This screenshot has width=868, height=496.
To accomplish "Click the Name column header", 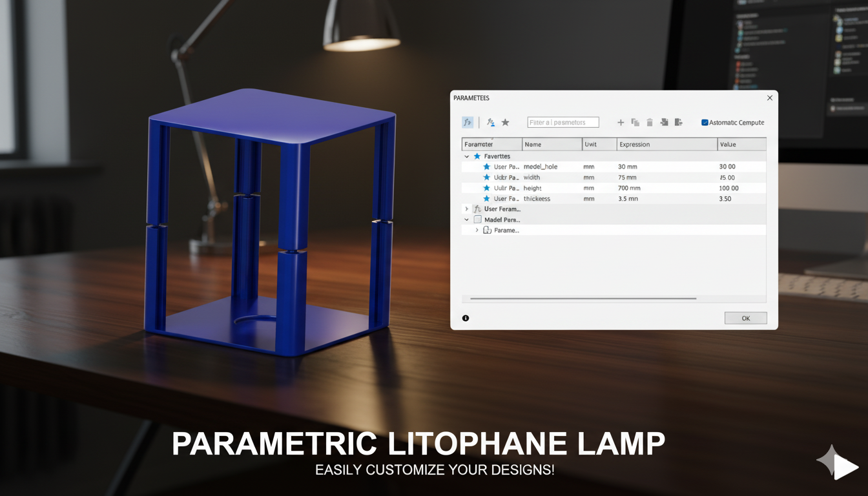I will (x=552, y=145).
